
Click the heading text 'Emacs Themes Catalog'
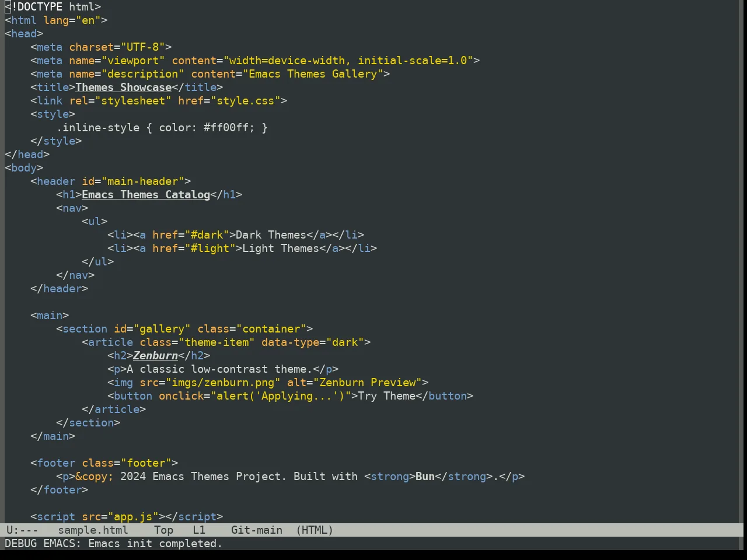pyautogui.click(x=146, y=195)
